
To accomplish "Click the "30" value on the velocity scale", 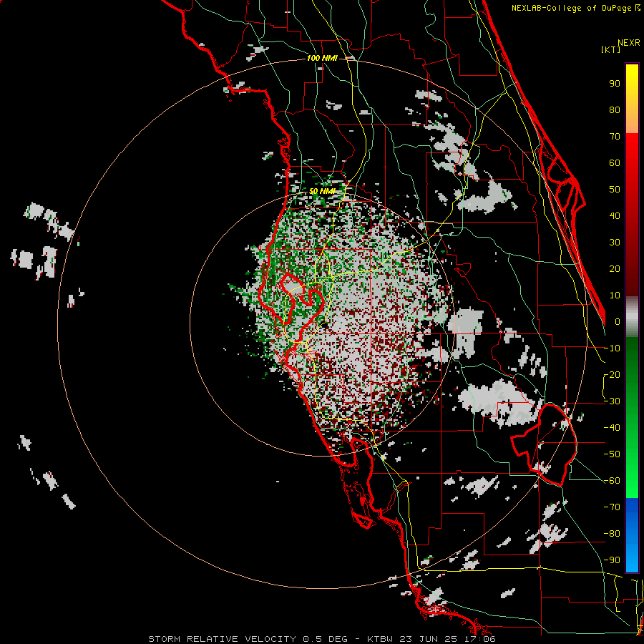I will click(615, 243).
